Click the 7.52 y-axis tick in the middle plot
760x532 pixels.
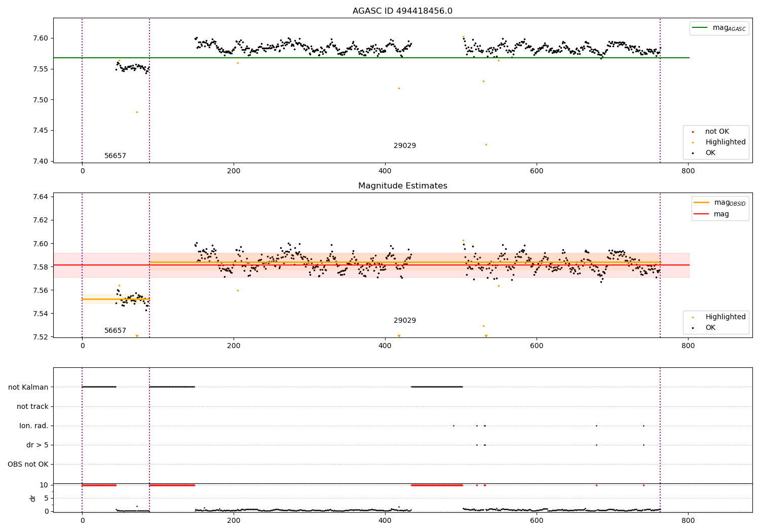pos(40,337)
